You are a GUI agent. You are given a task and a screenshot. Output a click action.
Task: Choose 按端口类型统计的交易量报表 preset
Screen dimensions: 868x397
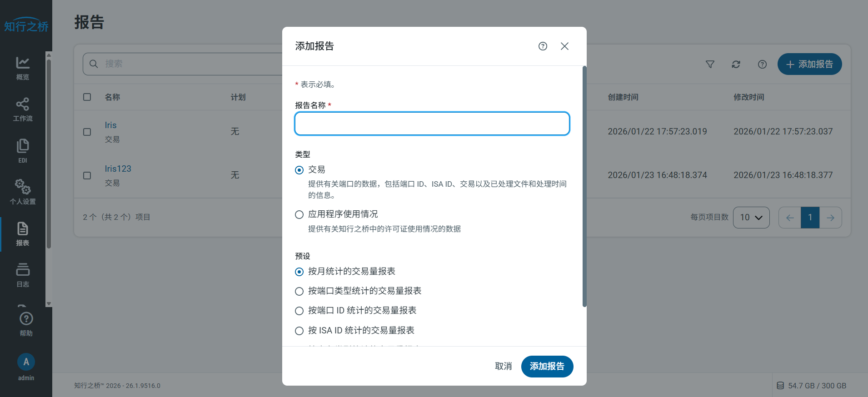pos(299,291)
